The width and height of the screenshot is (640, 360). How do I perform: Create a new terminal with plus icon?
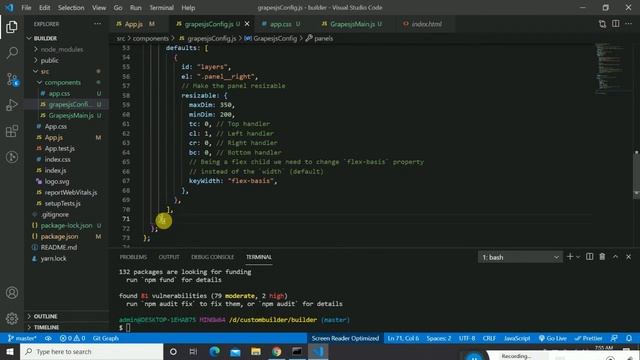coord(570,257)
